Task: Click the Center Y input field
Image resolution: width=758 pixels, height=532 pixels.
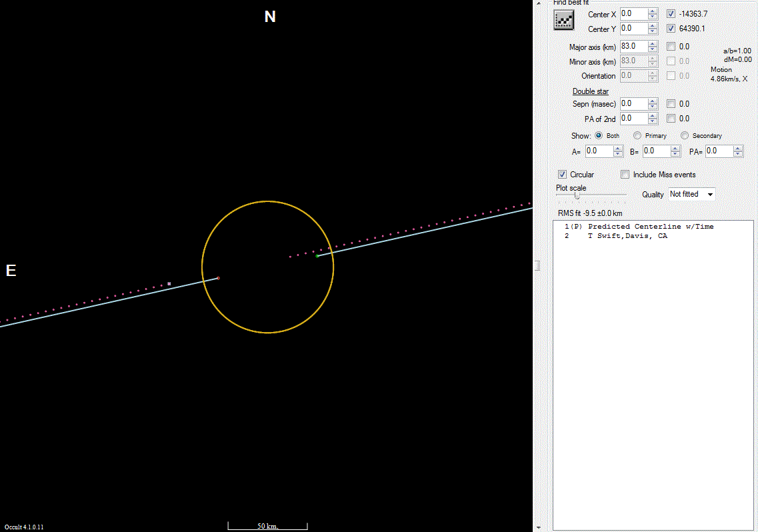Action: tap(634, 29)
